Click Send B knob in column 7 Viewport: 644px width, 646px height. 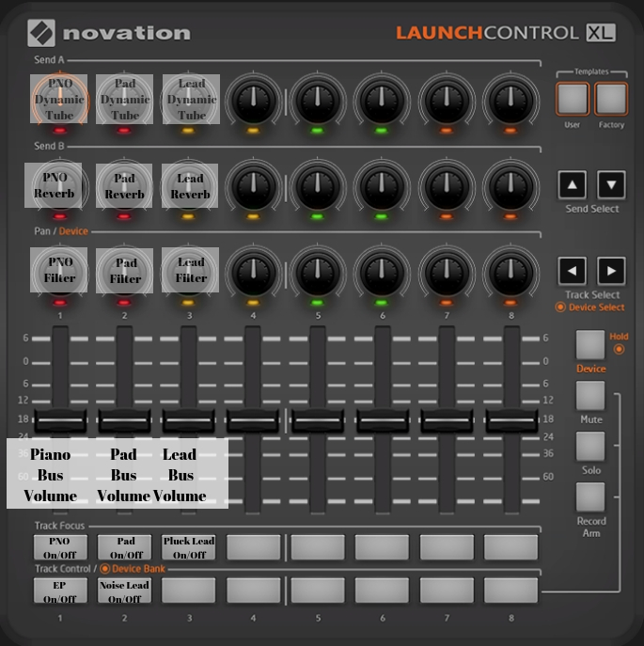click(x=447, y=186)
